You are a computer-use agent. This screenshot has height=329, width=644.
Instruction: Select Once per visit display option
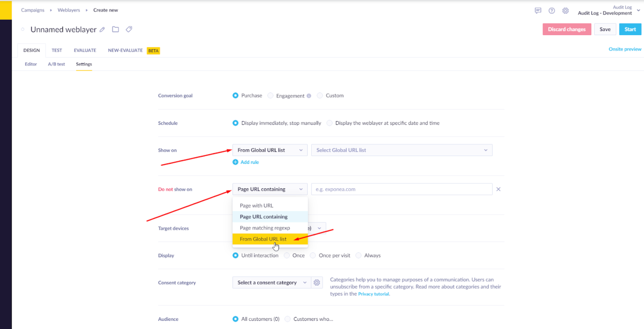(x=313, y=255)
